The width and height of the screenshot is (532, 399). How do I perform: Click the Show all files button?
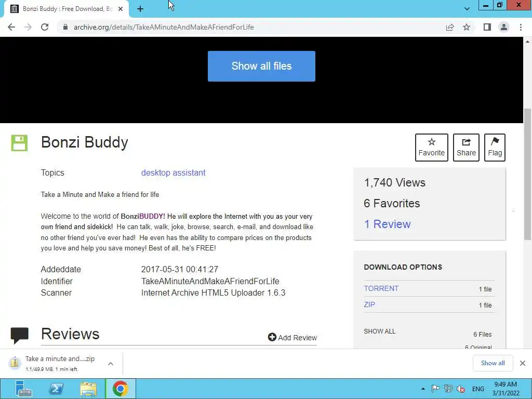pos(261,66)
